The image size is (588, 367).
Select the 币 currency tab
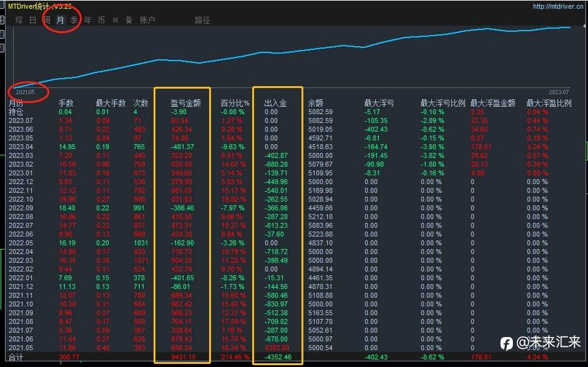point(101,20)
